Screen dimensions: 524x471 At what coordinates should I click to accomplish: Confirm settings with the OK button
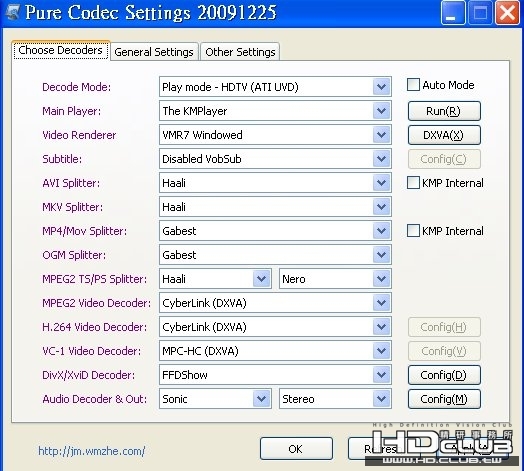296,449
